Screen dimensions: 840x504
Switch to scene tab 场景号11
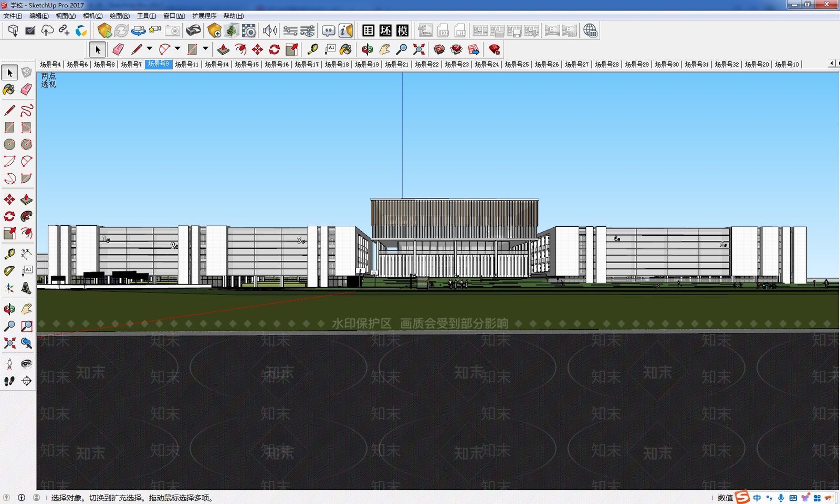point(186,64)
